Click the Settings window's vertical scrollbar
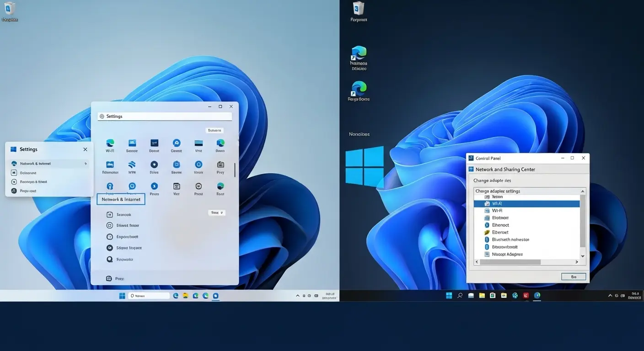The width and height of the screenshot is (644, 351). [x=235, y=170]
